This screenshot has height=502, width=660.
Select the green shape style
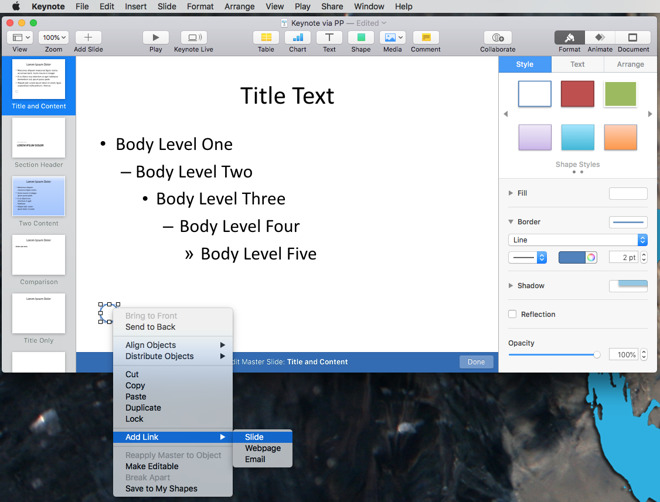620,94
